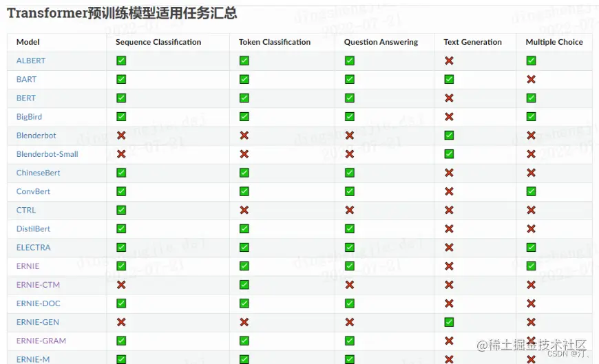Screen dimensions: 599x364
Task: Click ERNIE-GRAM's Sequence Classification green check
Action: point(121,341)
